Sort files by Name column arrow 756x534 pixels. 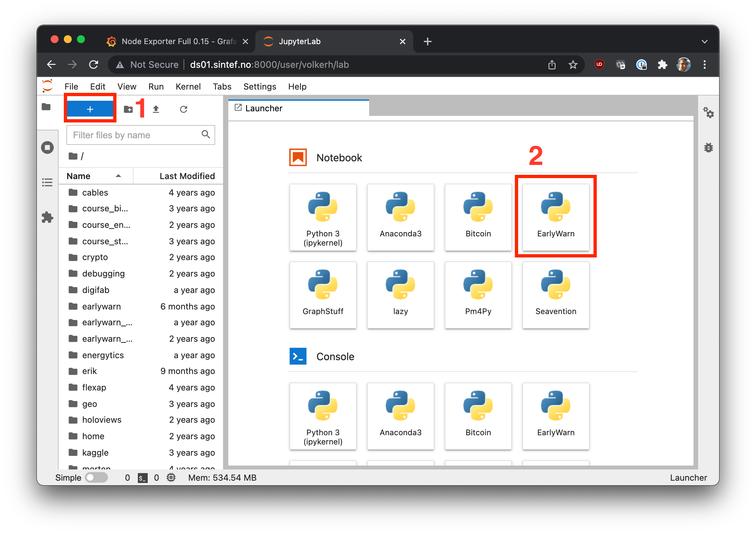pos(118,176)
